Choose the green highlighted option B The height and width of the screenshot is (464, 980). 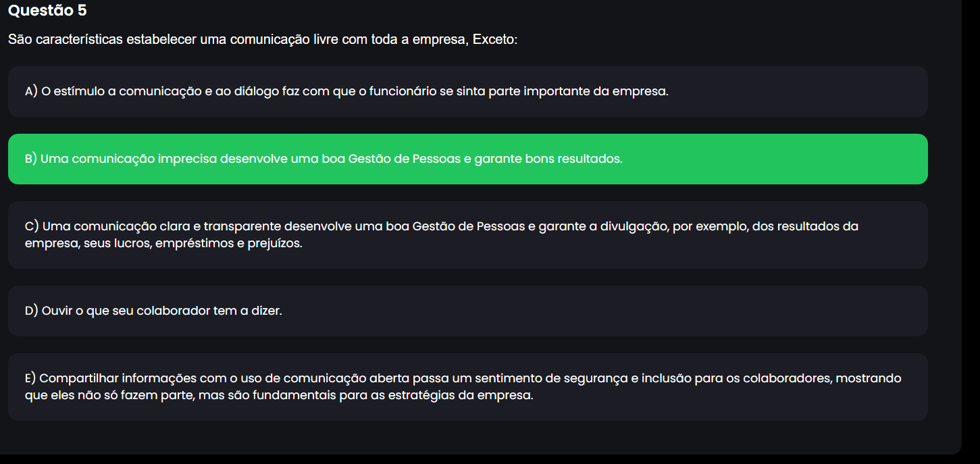467,159
